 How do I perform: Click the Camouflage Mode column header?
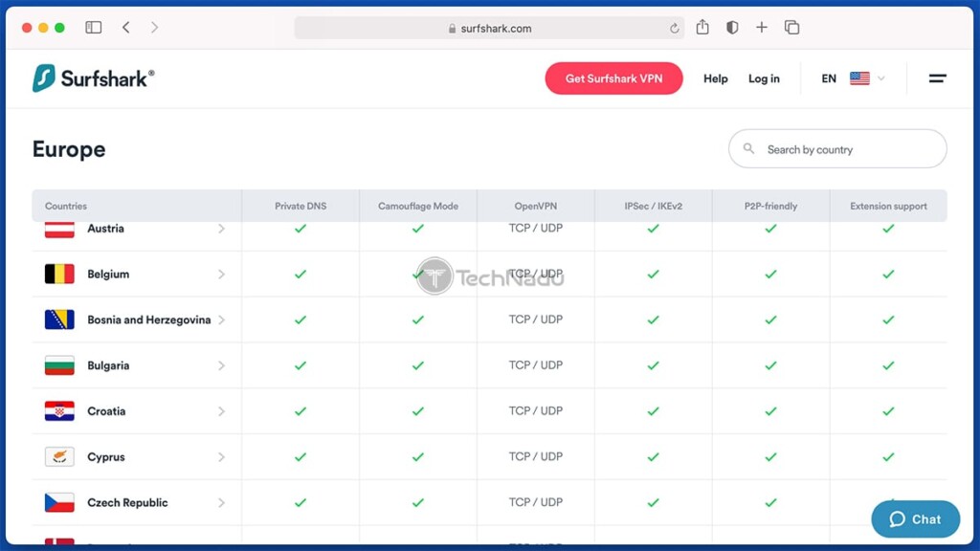(x=418, y=207)
